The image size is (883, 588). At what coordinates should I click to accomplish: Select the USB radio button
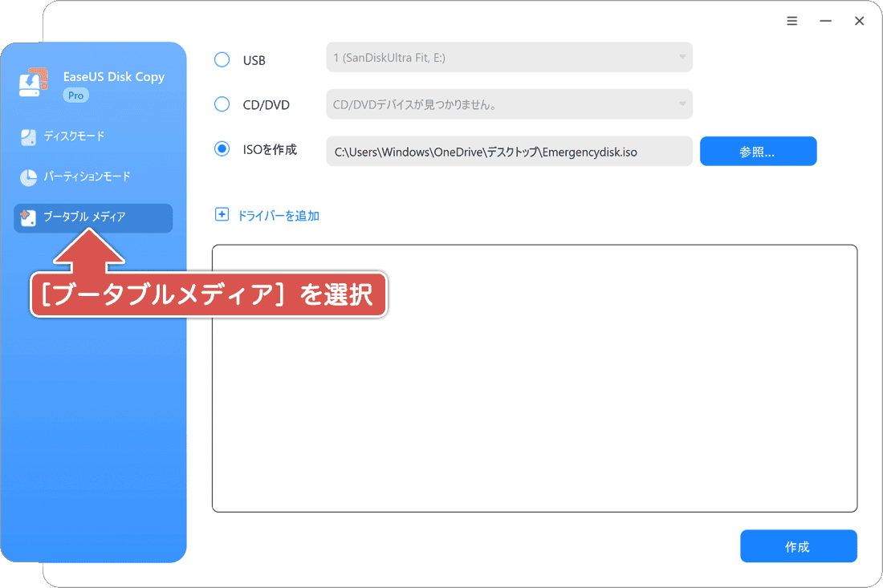pyautogui.click(x=222, y=58)
